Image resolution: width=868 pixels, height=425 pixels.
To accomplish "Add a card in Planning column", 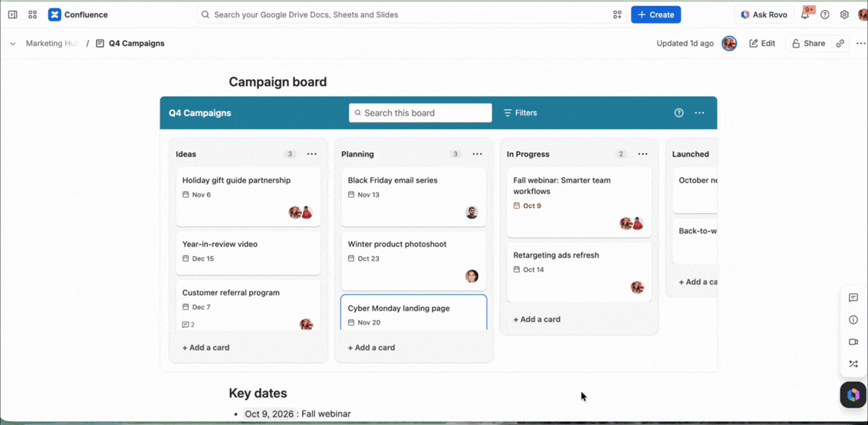I will tap(371, 348).
